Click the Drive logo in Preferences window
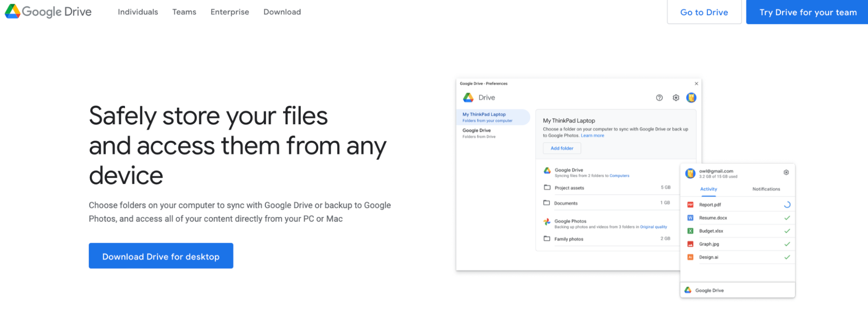Screen dimensions: 868x327 (469, 98)
